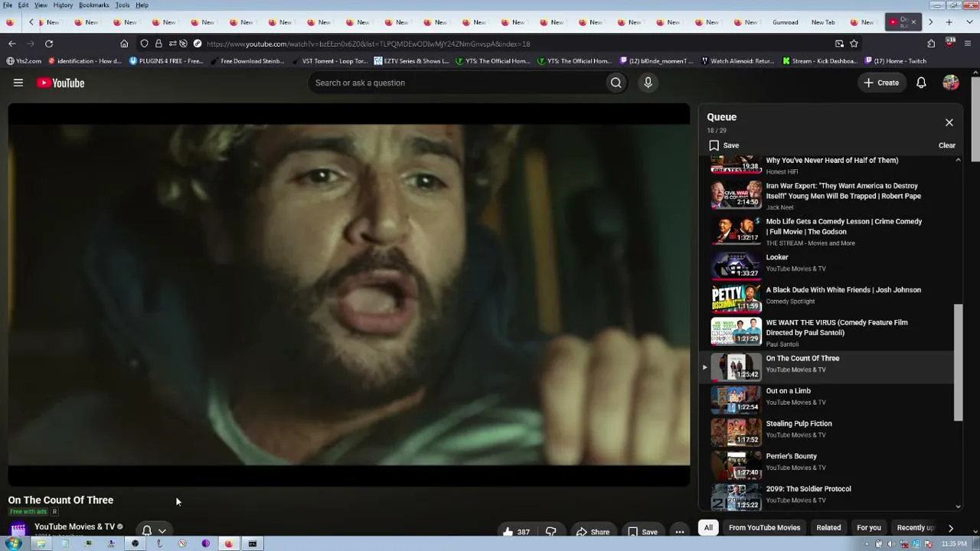Select the All filter chip
This screenshot has width=980, height=551.
[708, 527]
